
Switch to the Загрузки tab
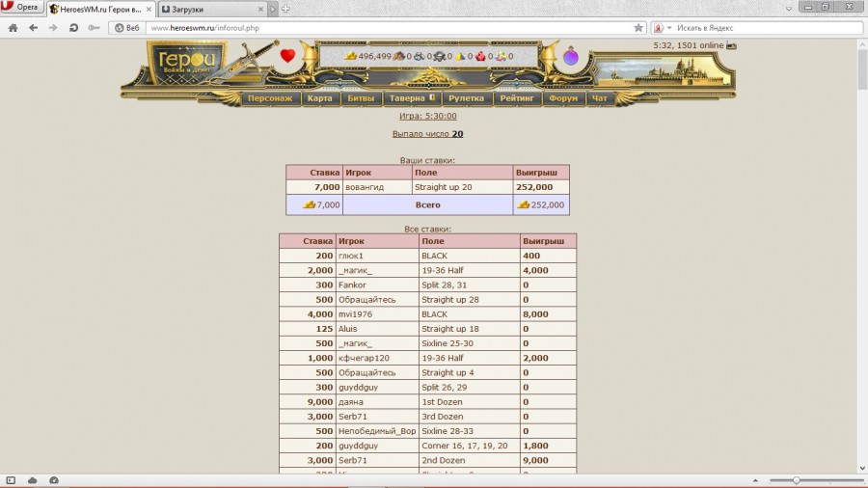(x=212, y=9)
